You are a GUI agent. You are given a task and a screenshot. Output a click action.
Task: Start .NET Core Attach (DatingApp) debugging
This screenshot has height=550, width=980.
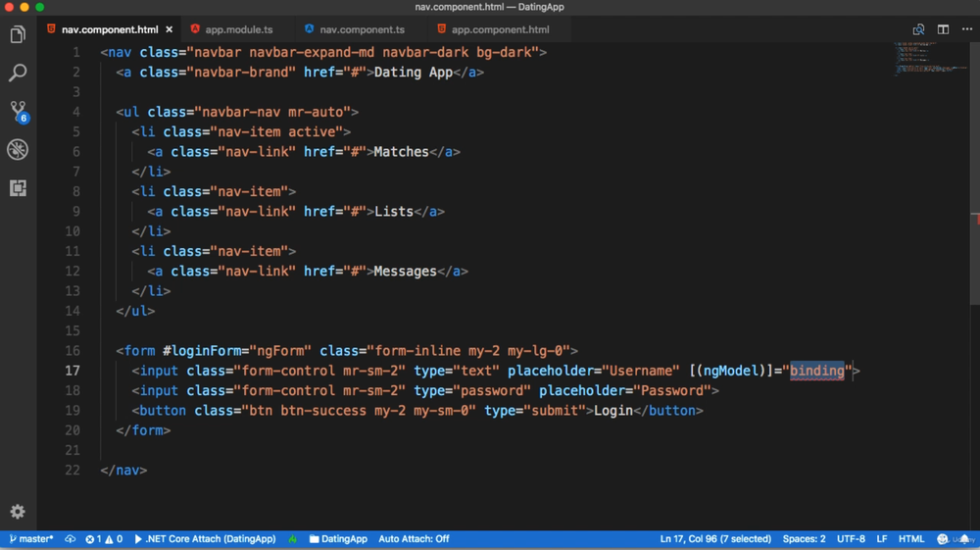205,539
